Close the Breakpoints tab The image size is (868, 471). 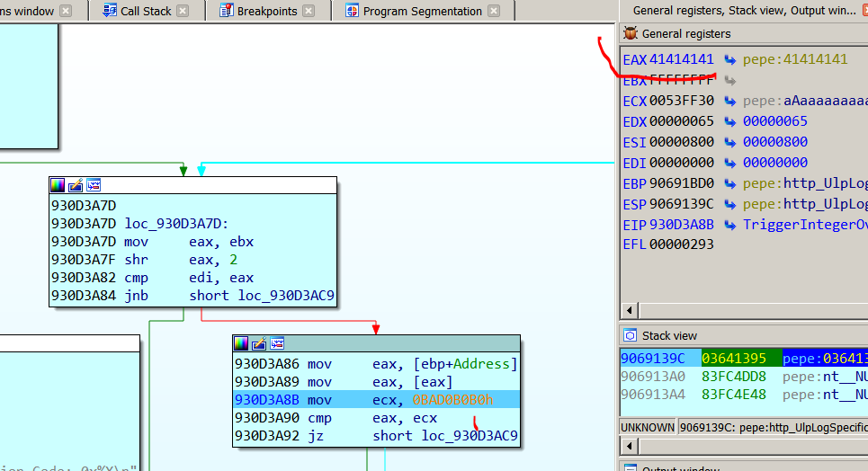point(309,11)
